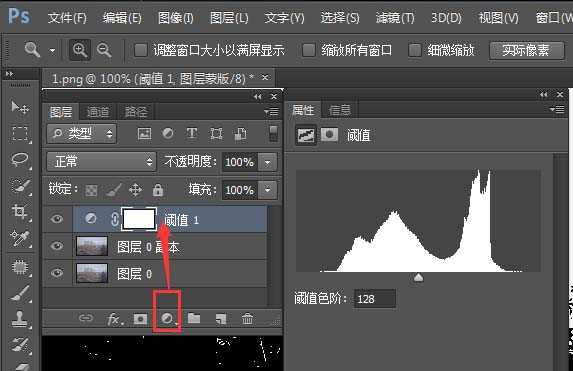Open the 图层(L) menu
The height and width of the screenshot is (371, 573).
click(229, 18)
